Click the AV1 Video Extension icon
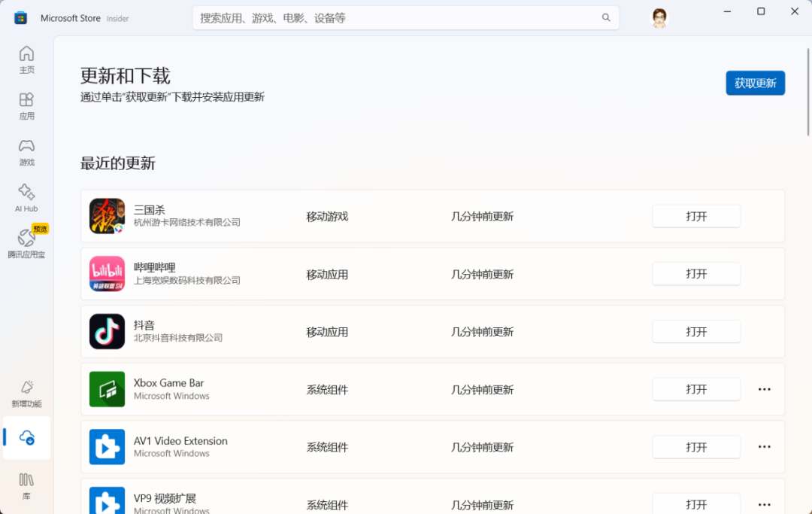 pyautogui.click(x=108, y=446)
